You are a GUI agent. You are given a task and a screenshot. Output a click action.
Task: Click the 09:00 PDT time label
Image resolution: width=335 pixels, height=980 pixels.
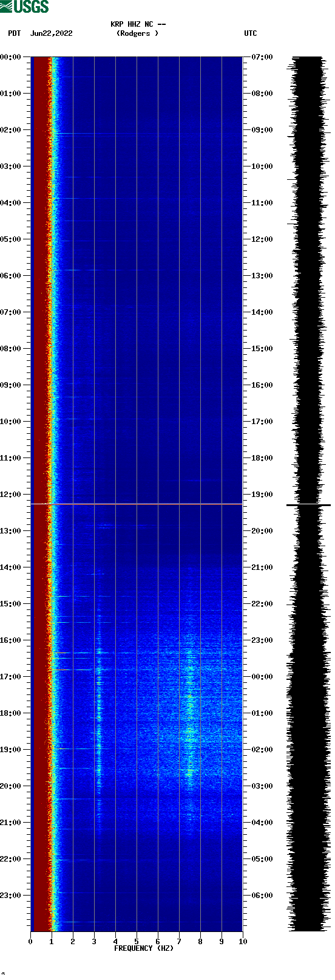11,385
